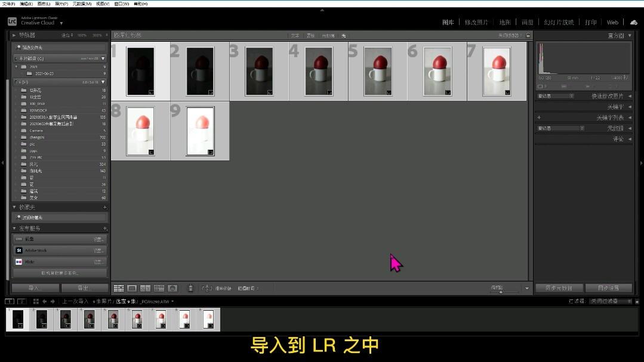
Task: Open the 关闭过滤器 filter dropdown in filmstrip
Action: (x=611, y=301)
